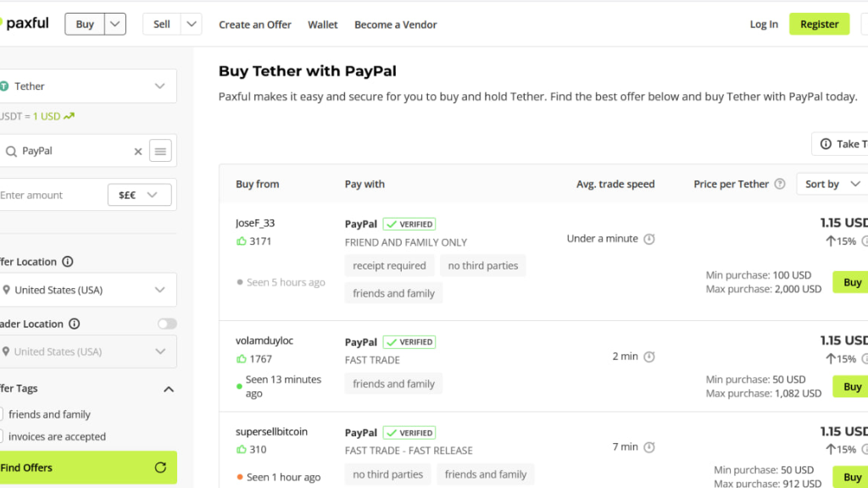Click the Enter amount field
Image resolution: width=868 pixels, height=488 pixels.
point(53,195)
